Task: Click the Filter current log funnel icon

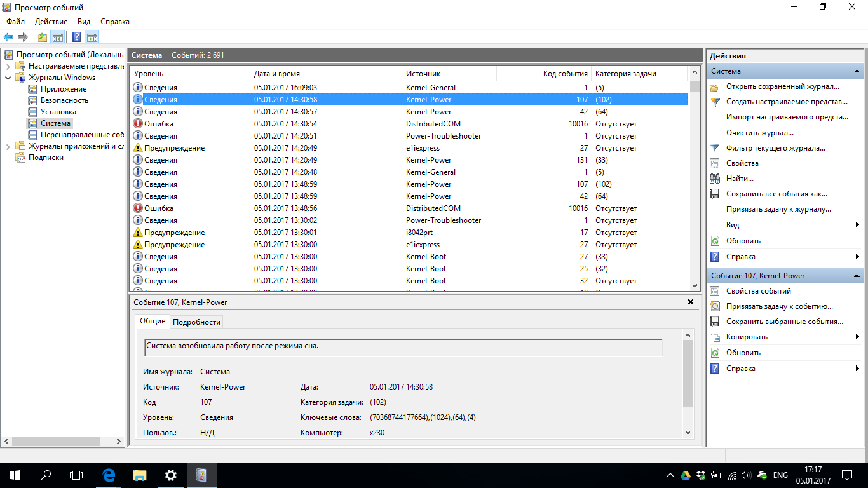Action: coord(715,148)
